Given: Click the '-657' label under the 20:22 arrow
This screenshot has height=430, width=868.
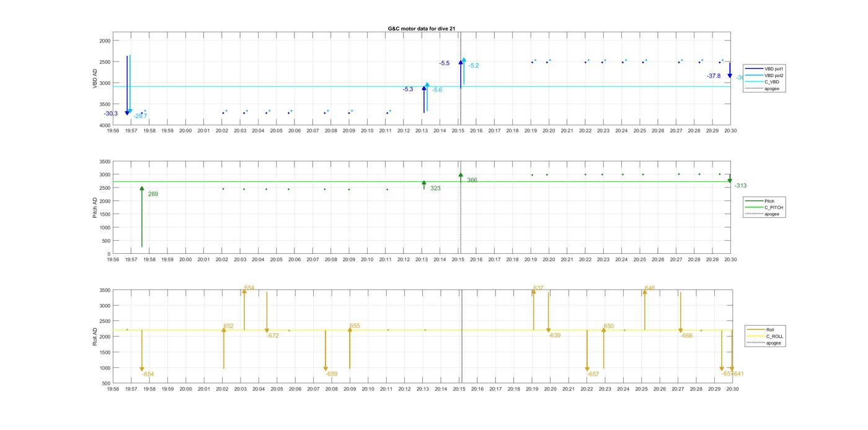Looking at the screenshot, I should point(593,374).
